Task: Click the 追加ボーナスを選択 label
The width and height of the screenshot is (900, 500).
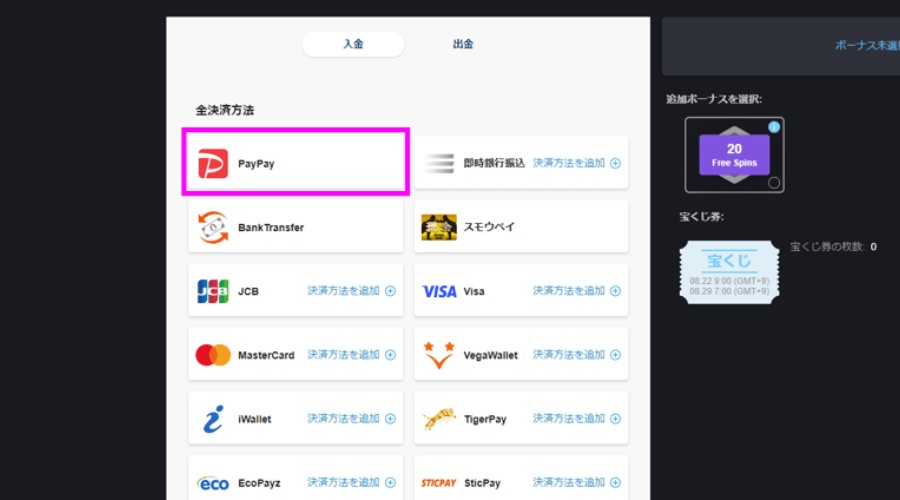Action: pyautogui.click(x=714, y=99)
